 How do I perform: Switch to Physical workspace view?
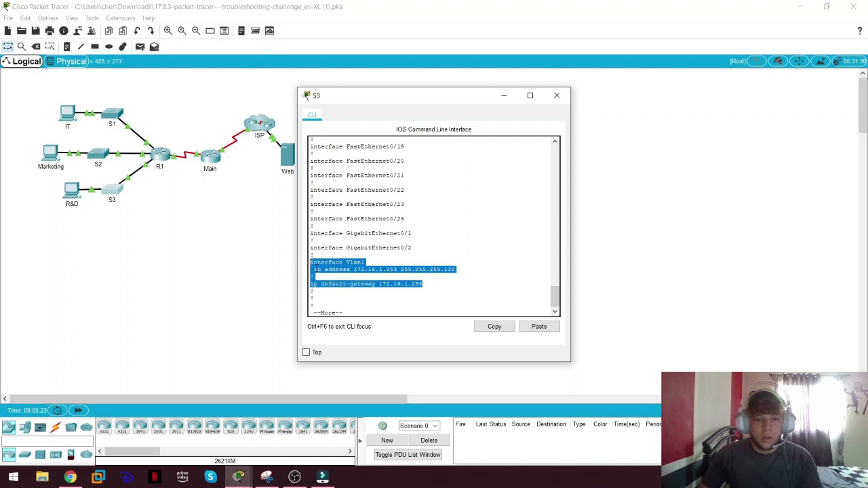coord(66,62)
